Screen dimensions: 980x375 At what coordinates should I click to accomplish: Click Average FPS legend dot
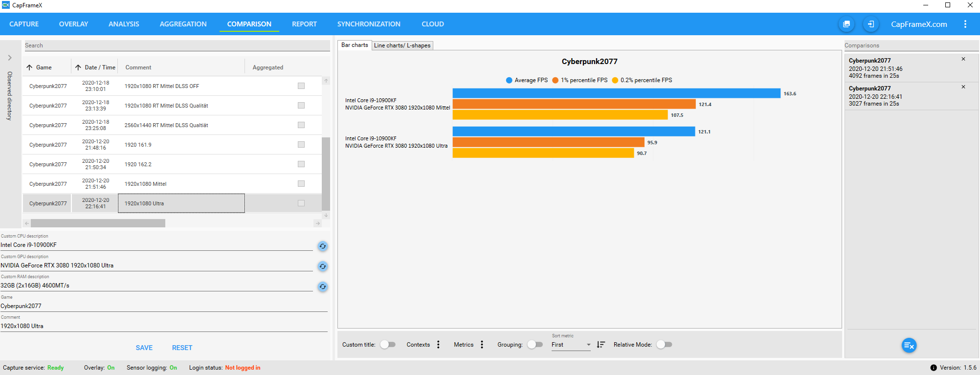point(509,80)
